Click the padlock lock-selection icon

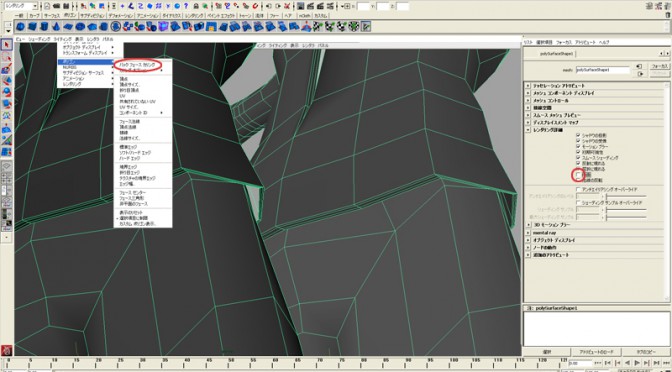click(x=196, y=6)
